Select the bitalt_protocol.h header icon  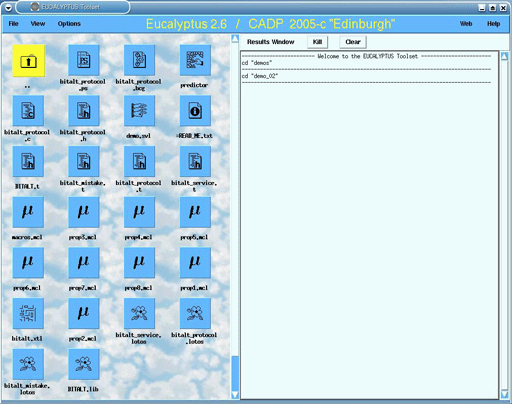84,111
